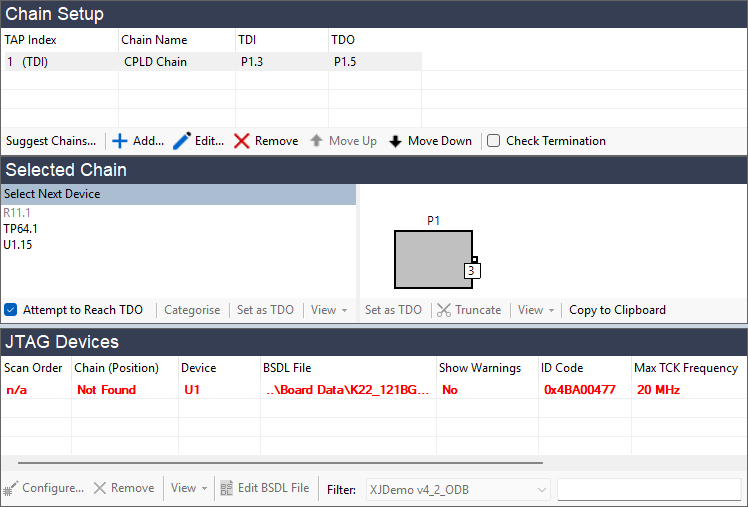Click the blue plus Add icon

coord(120,141)
